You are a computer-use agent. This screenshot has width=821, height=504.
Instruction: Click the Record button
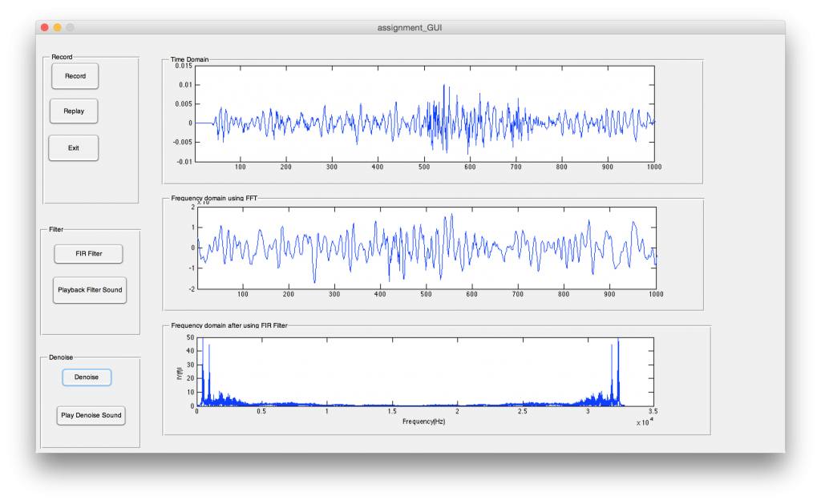coord(75,76)
